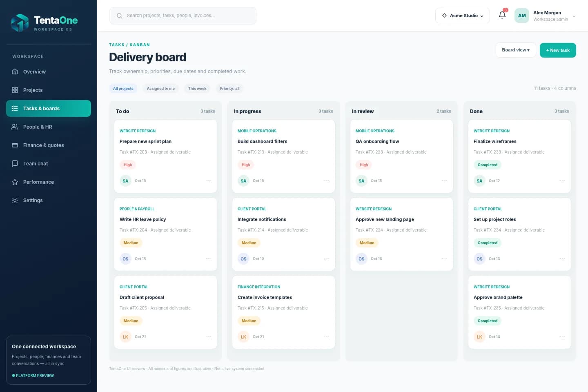Click "CLIENT PORTAL" label on Integrate notifications
Image resolution: width=588 pixels, height=392 pixels.
(x=252, y=209)
